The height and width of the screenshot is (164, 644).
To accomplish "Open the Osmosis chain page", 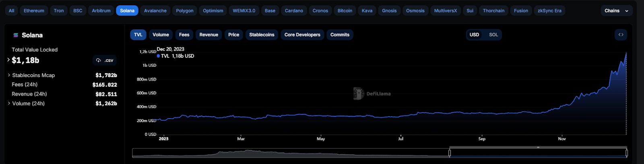I will tap(415, 11).
